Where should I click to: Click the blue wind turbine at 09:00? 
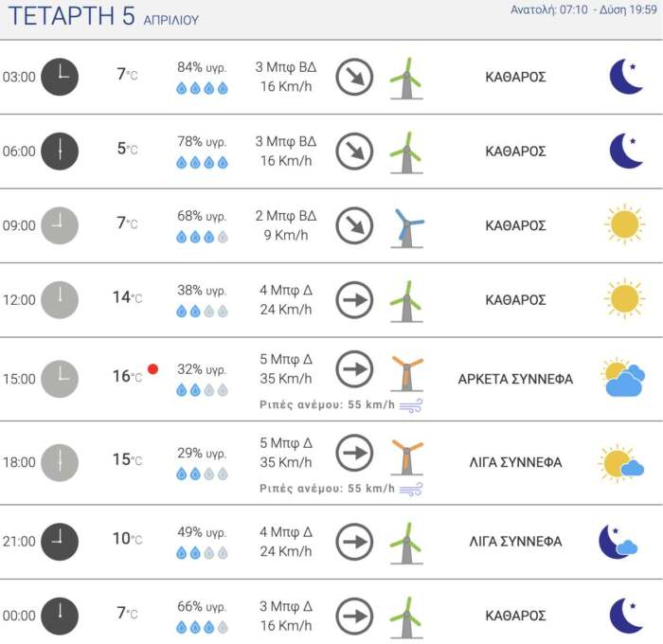(407, 226)
